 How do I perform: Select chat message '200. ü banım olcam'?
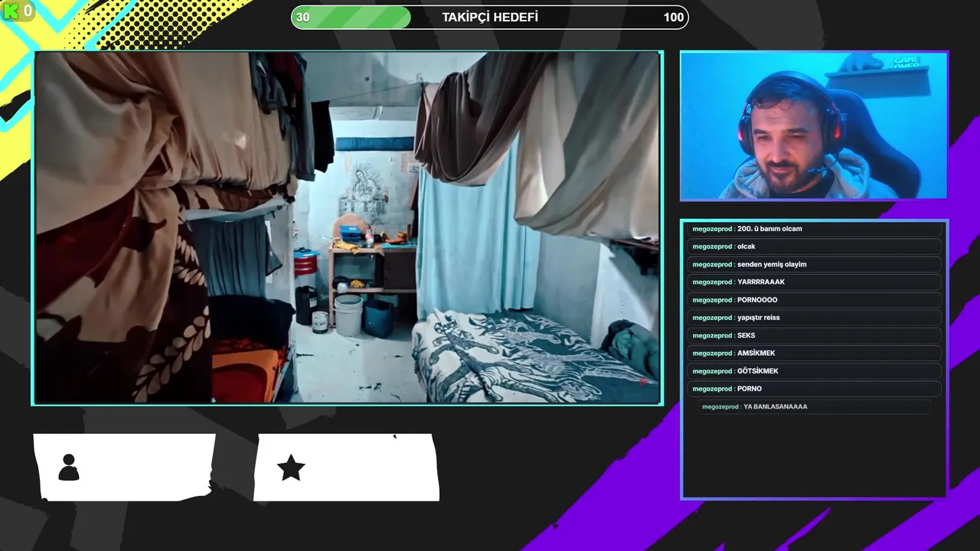tap(814, 229)
